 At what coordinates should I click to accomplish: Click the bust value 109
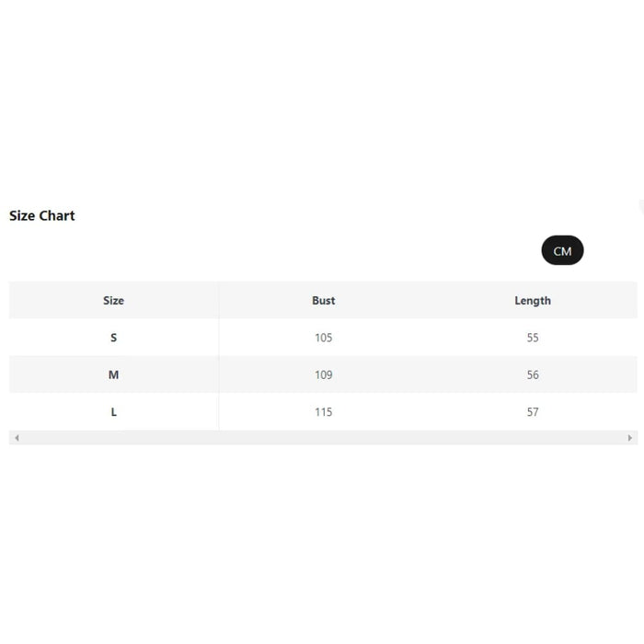(324, 374)
